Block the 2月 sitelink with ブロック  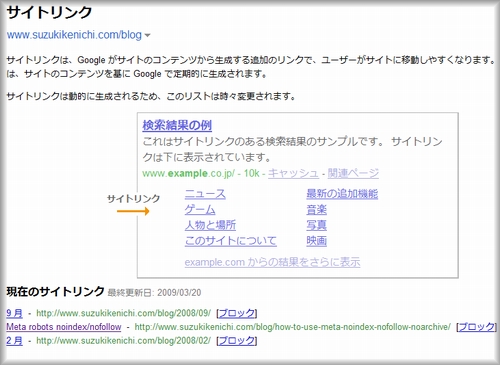tap(237, 341)
